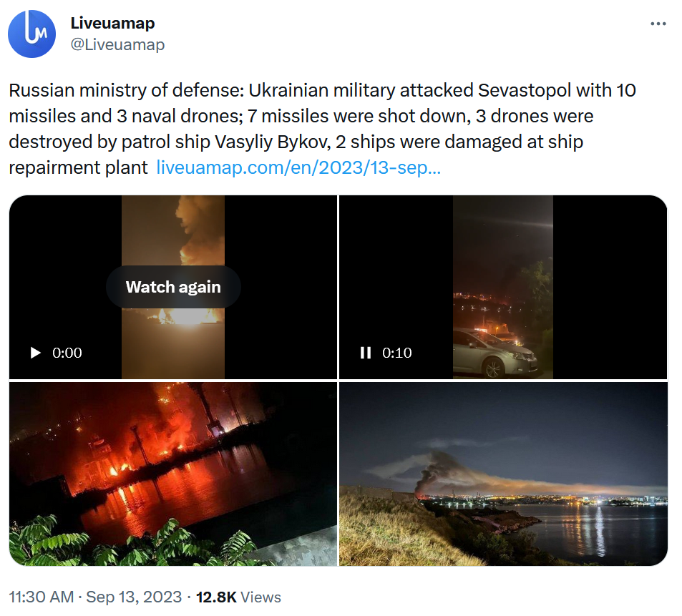
Task: Open the second video with parked car
Action: [503, 287]
